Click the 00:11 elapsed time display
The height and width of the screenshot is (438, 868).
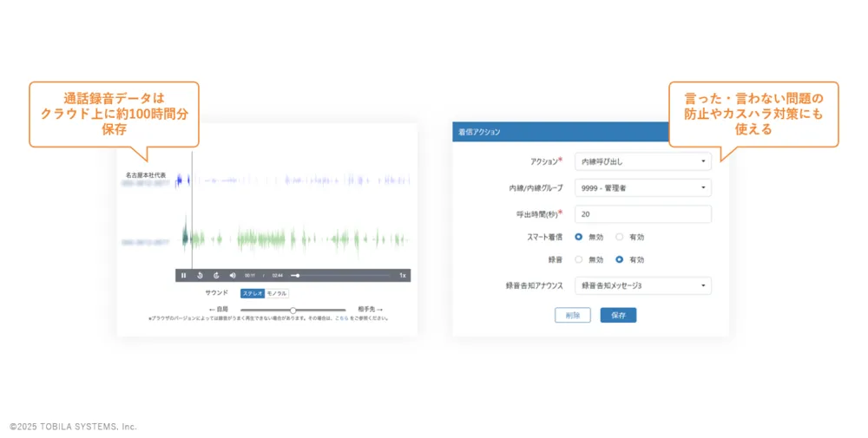(250, 276)
